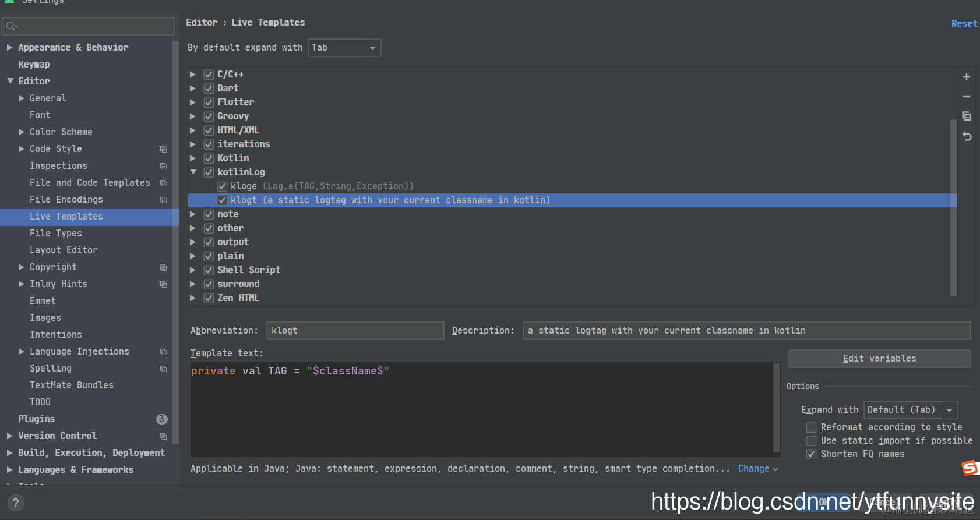This screenshot has width=980, height=520.
Task: Add a new live template with plus icon
Action: (x=967, y=77)
